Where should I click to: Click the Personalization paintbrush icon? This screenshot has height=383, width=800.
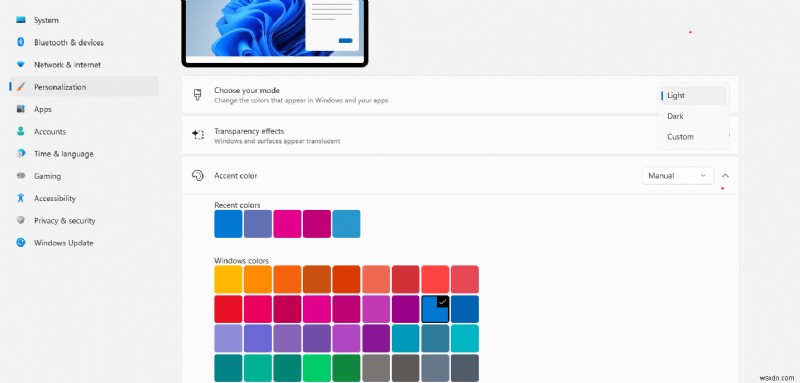tap(20, 87)
